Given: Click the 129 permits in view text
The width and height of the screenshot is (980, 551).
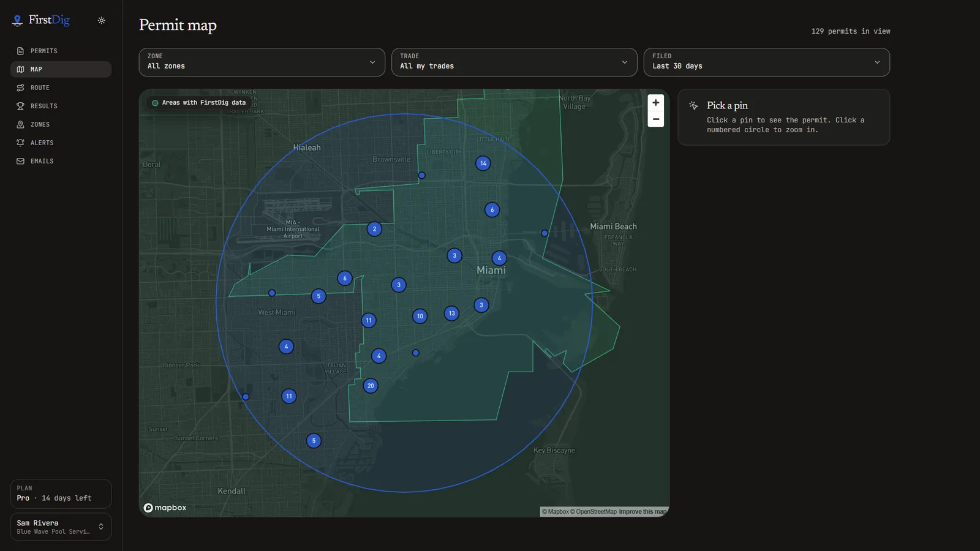Looking at the screenshot, I should 851,31.
